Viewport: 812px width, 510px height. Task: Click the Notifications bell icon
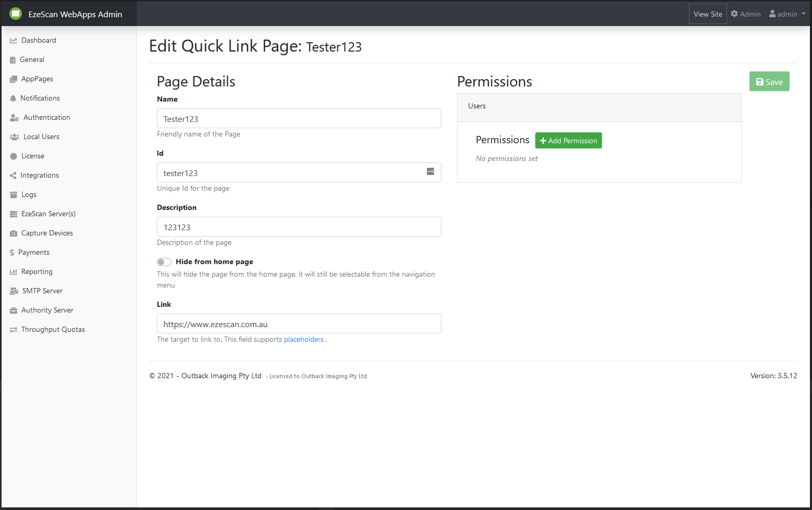click(x=13, y=98)
